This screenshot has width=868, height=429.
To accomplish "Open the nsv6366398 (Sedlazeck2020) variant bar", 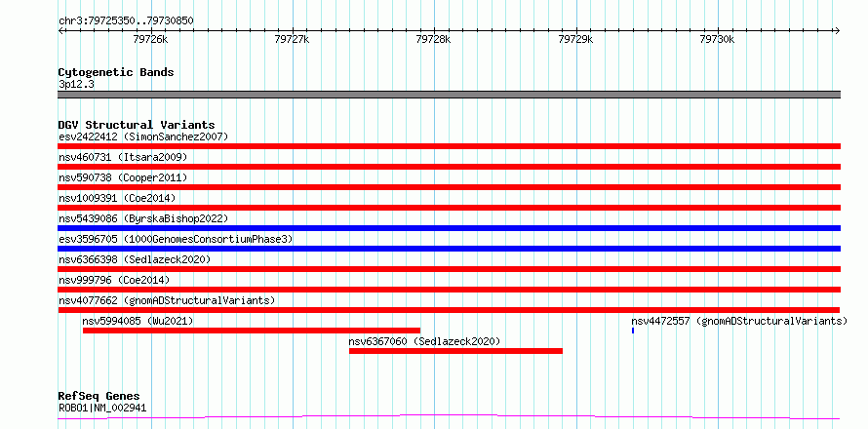I will [449, 269].
